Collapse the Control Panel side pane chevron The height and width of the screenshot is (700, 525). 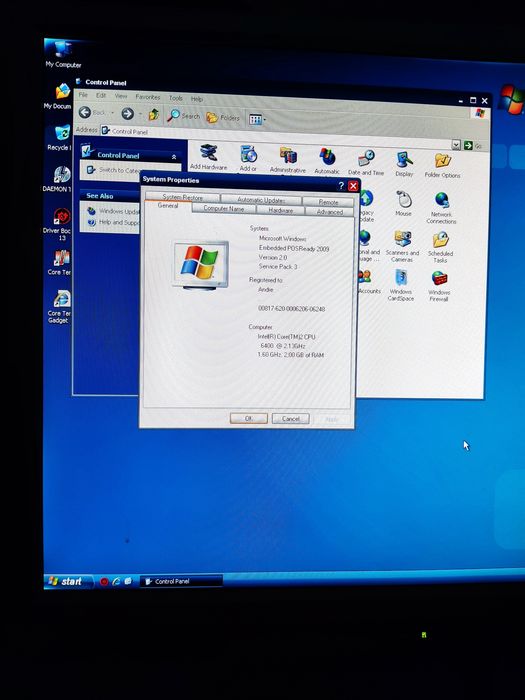coord(174,157)
